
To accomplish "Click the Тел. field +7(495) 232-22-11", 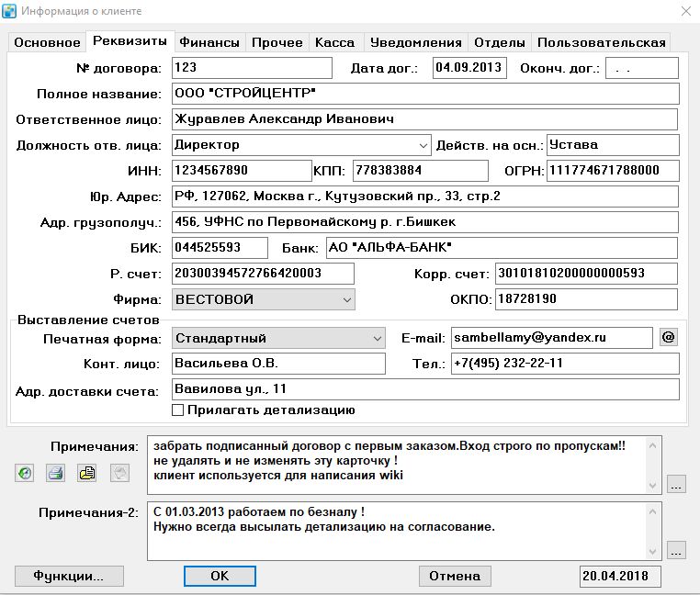I will tap(565, 364).
